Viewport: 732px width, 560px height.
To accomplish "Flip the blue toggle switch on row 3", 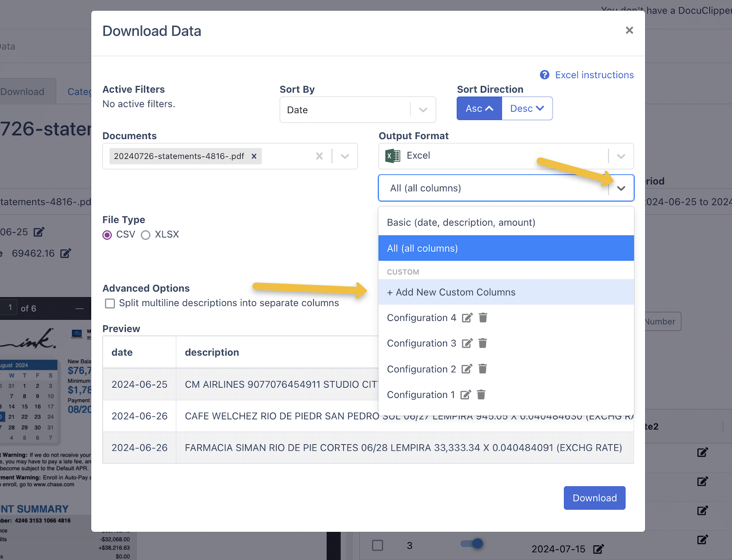I will coord(471,543).
